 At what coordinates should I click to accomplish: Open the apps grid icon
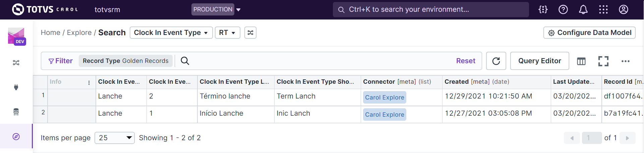coord(603,9)
